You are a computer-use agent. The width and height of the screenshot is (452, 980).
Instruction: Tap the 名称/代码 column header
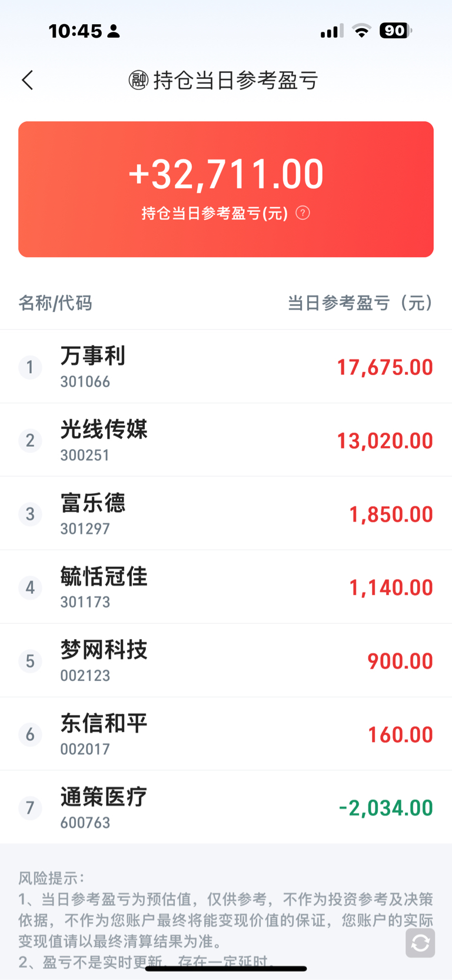point(55,303)
